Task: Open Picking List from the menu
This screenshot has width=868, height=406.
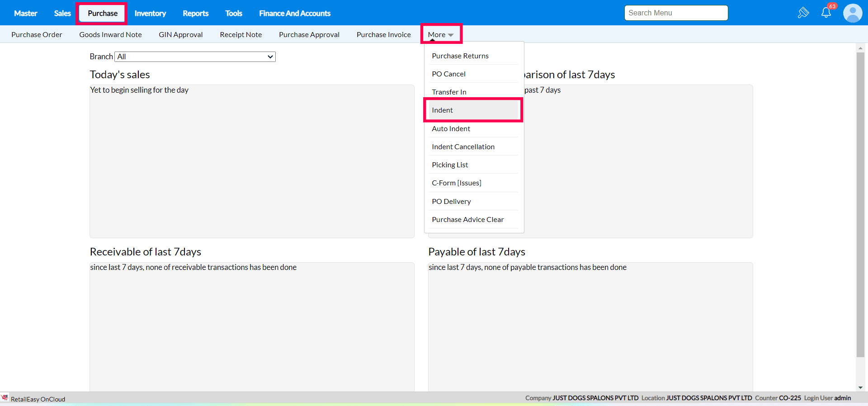Action: (450, 165)
